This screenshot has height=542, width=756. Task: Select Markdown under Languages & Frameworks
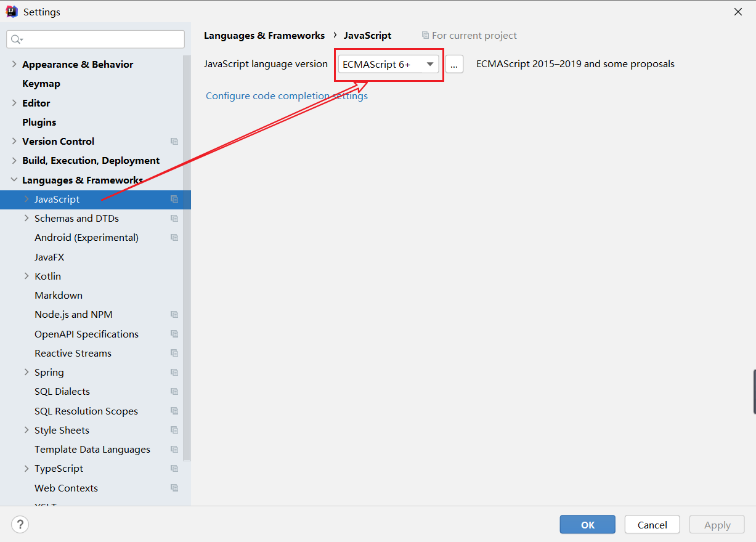tap(59, 296)
